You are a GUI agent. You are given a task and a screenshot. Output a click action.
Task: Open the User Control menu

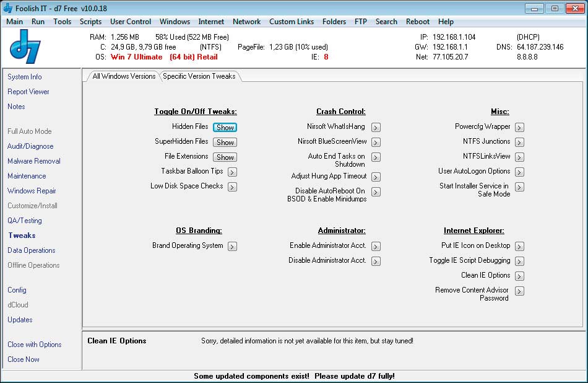131,22
